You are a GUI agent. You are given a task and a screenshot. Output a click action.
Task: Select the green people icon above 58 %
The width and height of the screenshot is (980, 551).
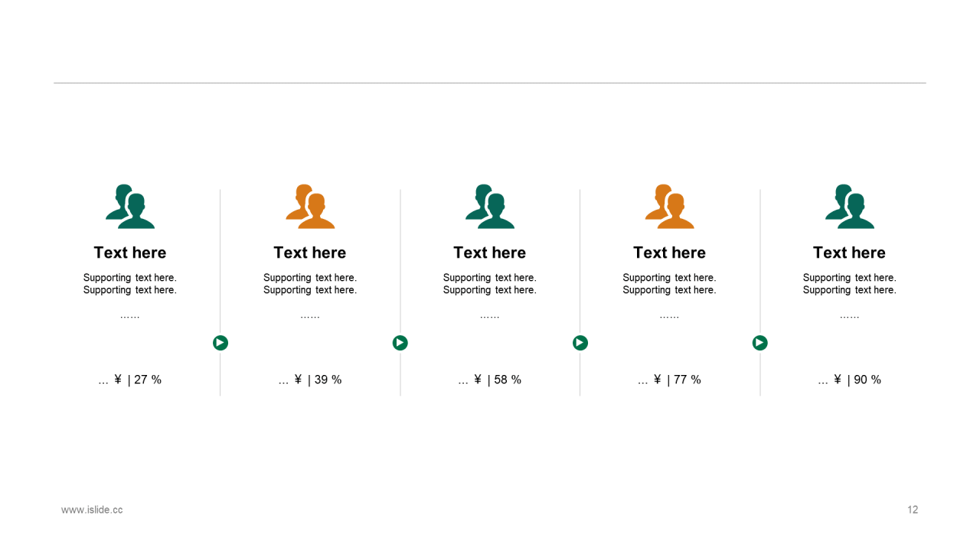490,207
